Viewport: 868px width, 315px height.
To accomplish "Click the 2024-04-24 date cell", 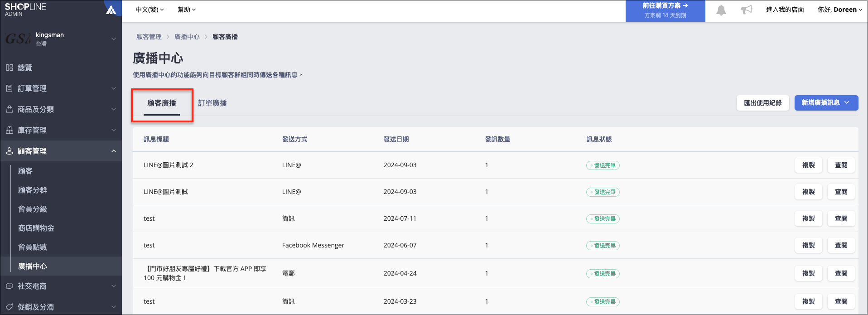I will coord(400,273).
